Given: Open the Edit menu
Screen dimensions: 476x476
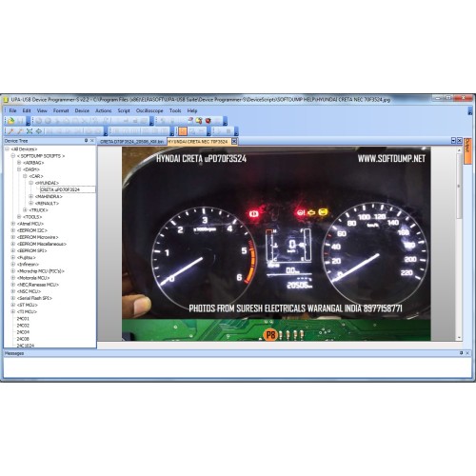Looking at the screenshot, I should [x=27, y=110].
